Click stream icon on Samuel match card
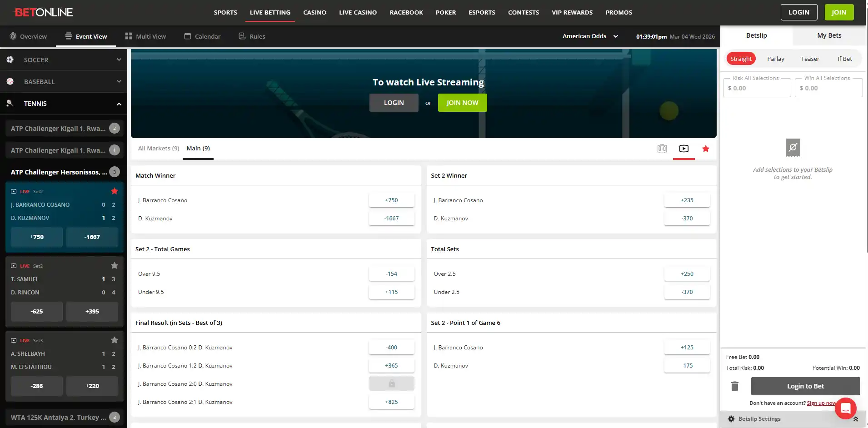This screenshot has height=428, width=868. [x=14, y=266]
